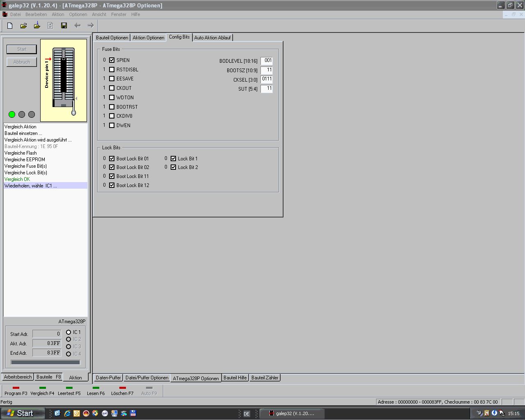Run Löschen F7 erase action

122,391
